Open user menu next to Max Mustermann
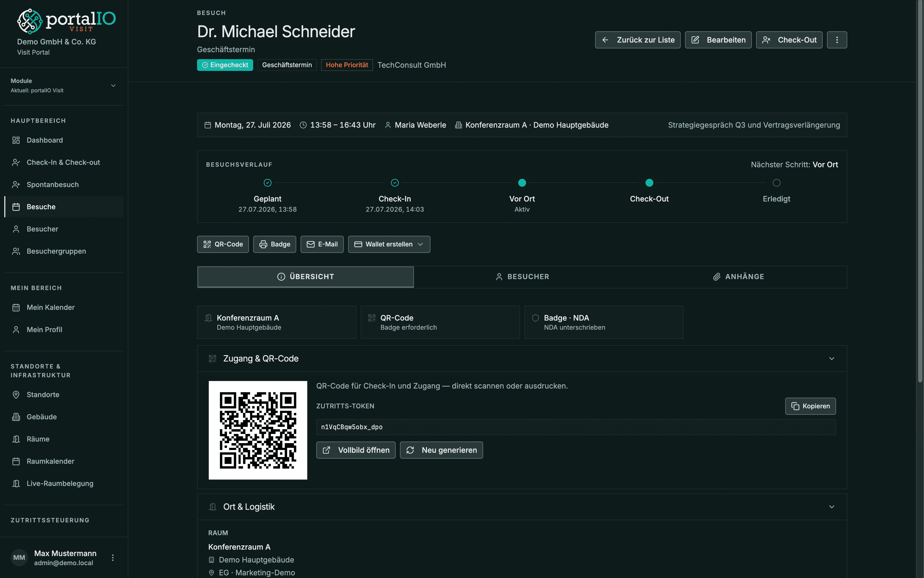The width and height of the screenshot is (924, 578). pos(113,558)
